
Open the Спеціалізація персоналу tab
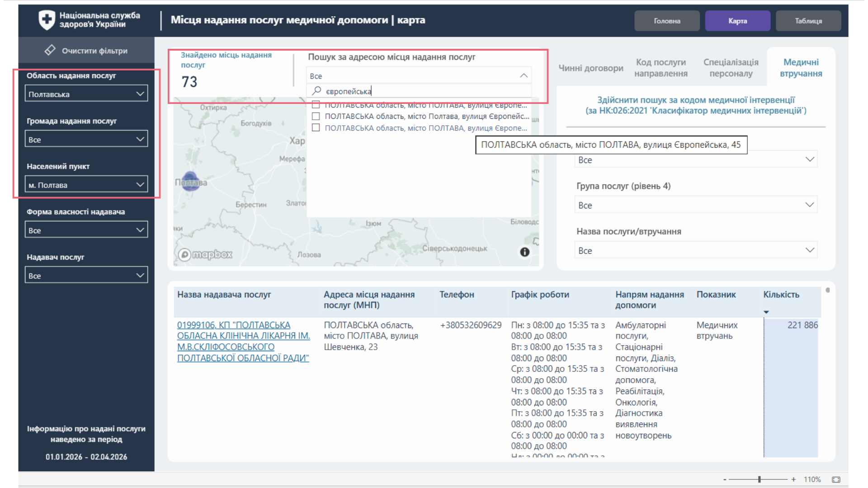(x=731, y=68)
